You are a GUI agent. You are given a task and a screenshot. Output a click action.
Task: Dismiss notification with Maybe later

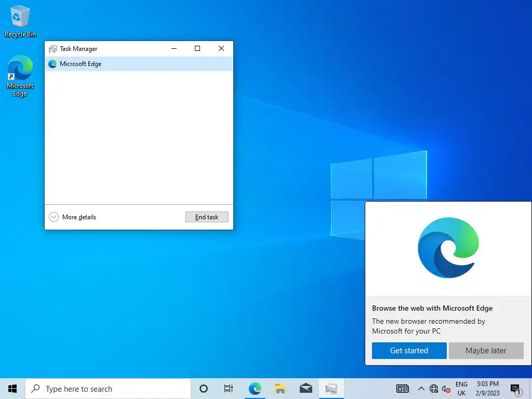point(486,351)
